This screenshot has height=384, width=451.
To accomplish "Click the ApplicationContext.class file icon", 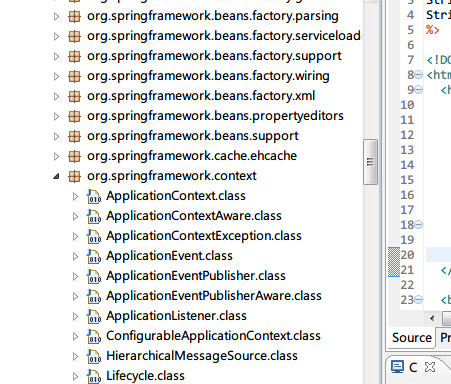I will 94,196.
